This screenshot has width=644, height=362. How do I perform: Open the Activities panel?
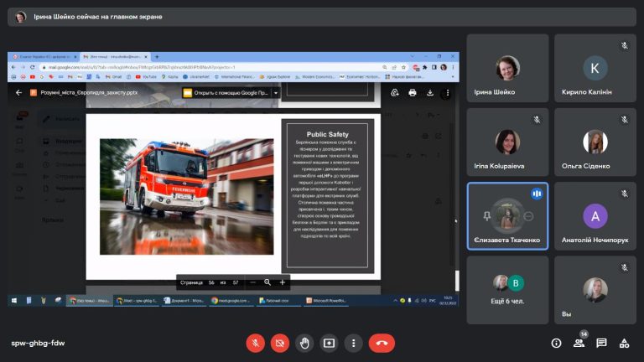click(624, 343)
